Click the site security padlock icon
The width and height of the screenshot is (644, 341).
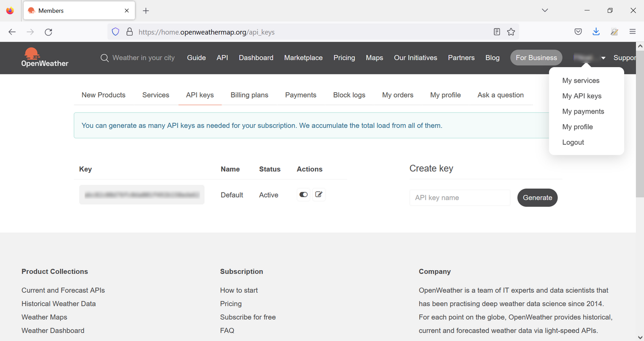[129, 32]
